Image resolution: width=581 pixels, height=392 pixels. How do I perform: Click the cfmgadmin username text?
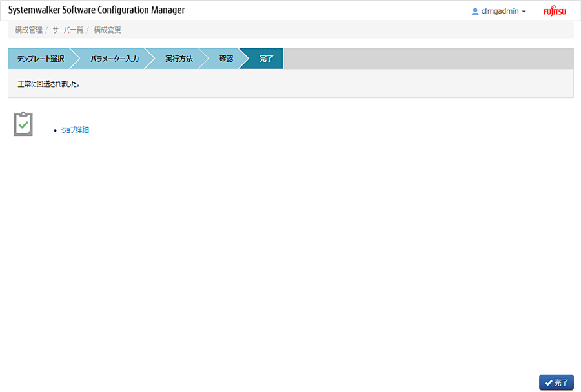[500, 11]
